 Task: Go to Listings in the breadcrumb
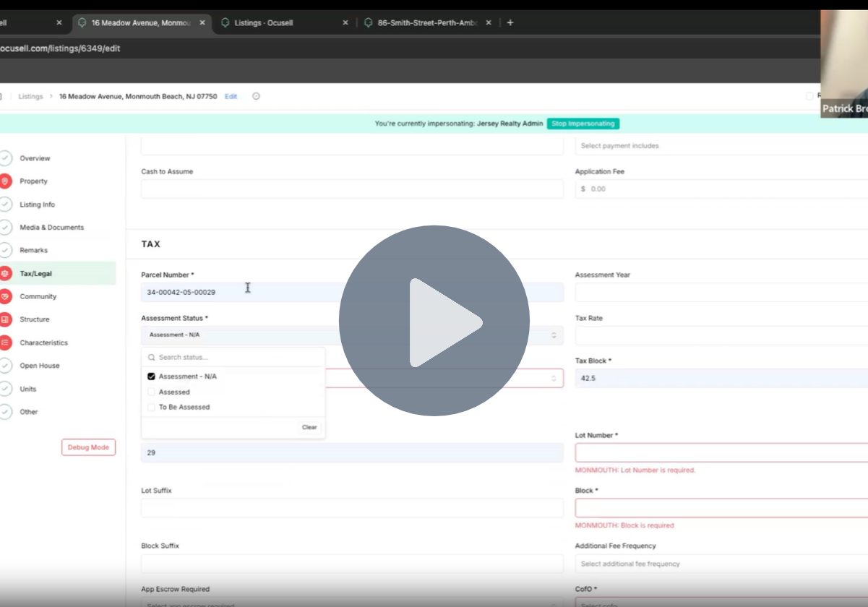click(x=30, y=96)
